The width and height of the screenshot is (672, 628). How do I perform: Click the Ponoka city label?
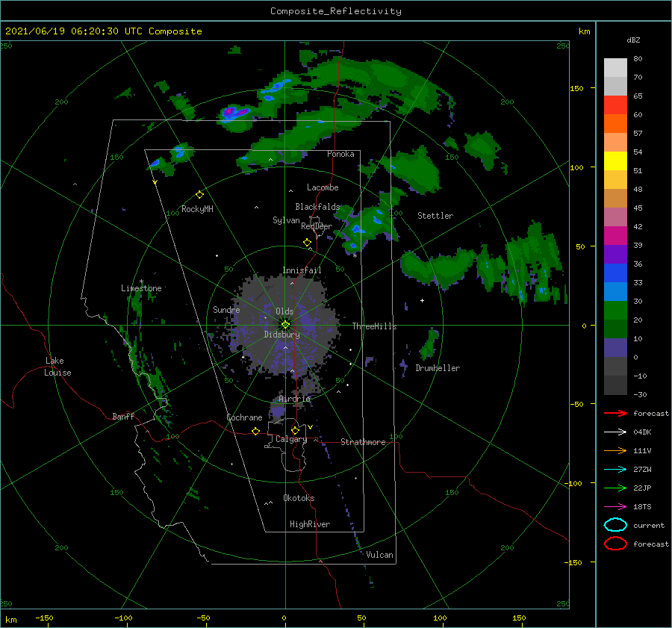[x=340, y=154]
